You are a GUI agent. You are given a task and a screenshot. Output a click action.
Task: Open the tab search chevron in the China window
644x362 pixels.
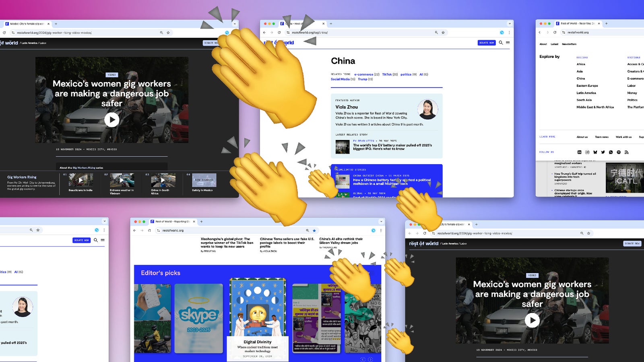pyautogui.click(x=510, y=24)
